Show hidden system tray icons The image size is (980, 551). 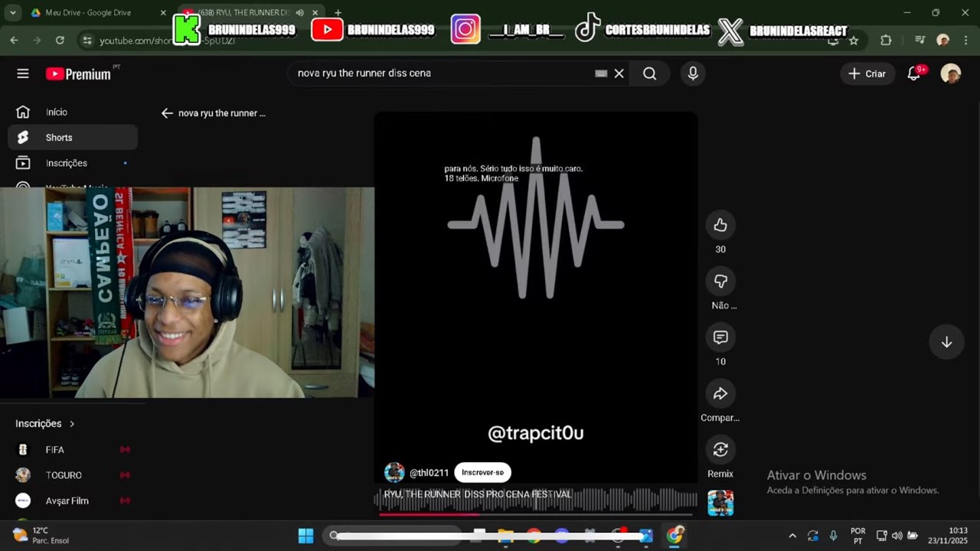792,536
